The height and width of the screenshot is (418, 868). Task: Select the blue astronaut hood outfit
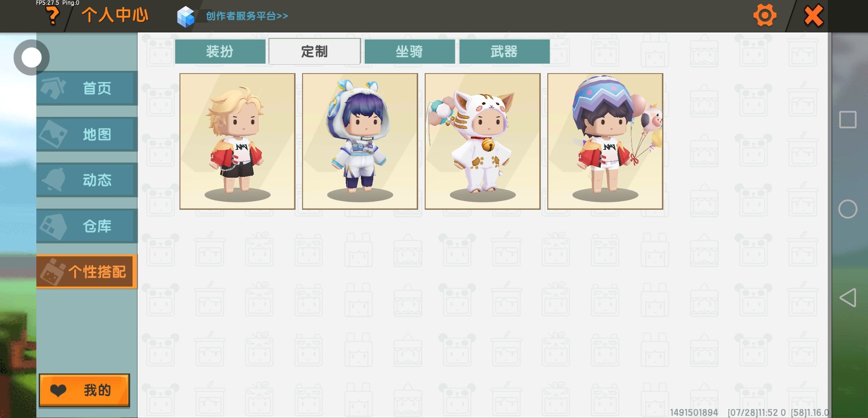click(360, 141)
